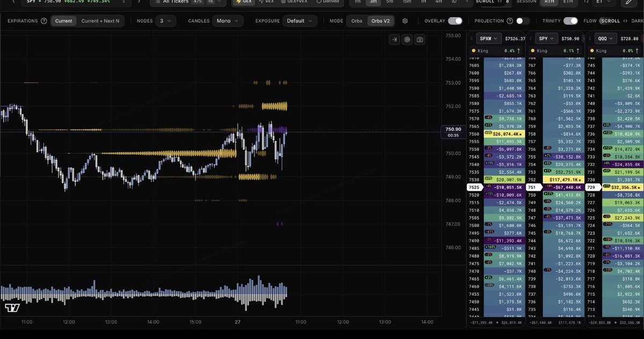The image size is (644, 339).
Task: Switch mode to Orbs
Action: [x=356, y=21]
